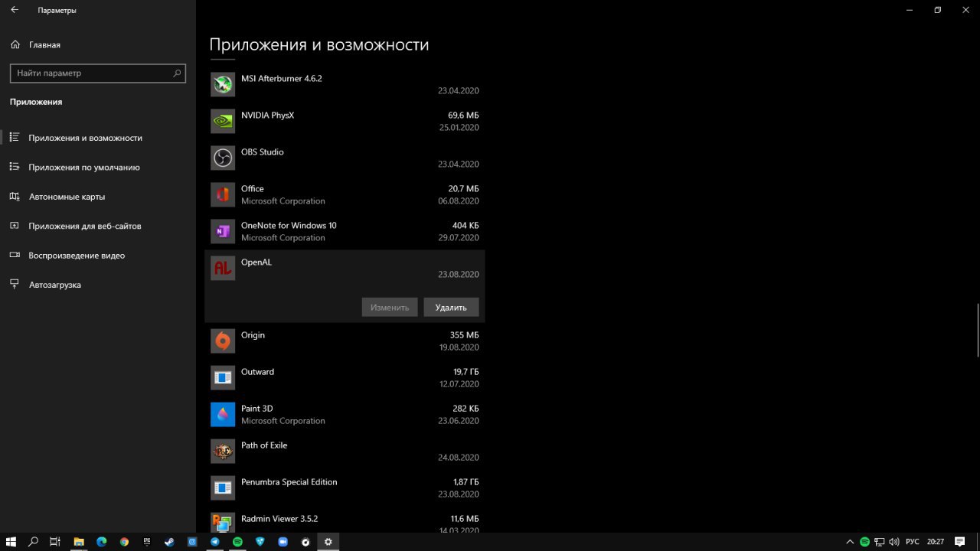Select the Outward name
This screenshot has width=980, height=551.
[x=257, y=372]
